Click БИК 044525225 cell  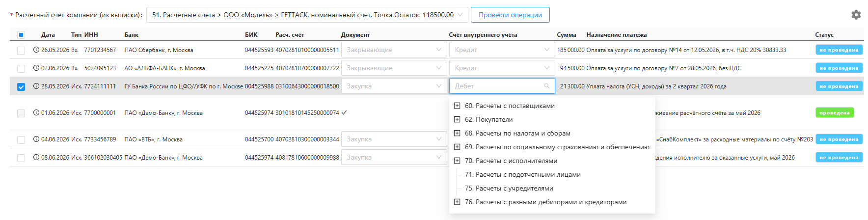tap(259, 68)
